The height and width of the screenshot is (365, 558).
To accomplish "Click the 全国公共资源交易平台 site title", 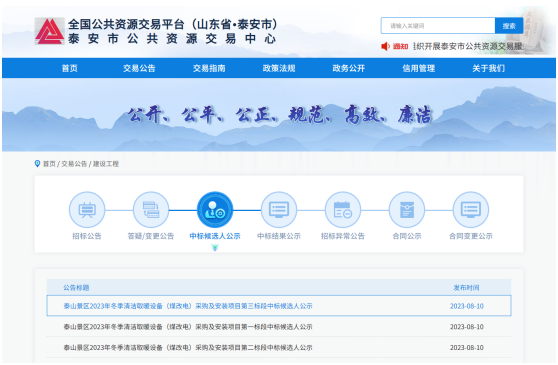I will click(x=173, y=24).
